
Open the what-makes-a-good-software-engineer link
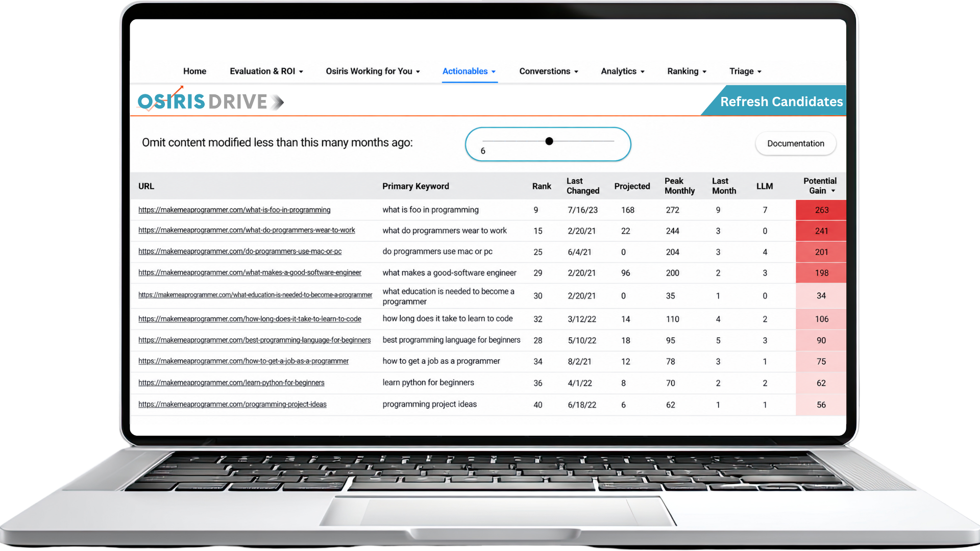point(250,273)
